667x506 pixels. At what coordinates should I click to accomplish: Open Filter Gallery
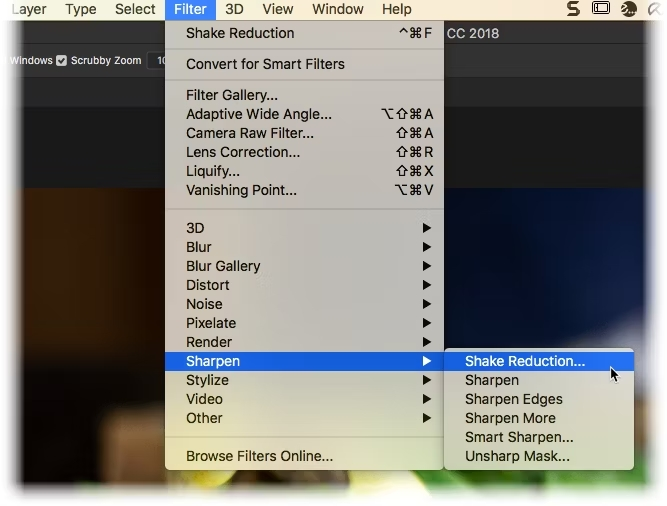point(232,95)
